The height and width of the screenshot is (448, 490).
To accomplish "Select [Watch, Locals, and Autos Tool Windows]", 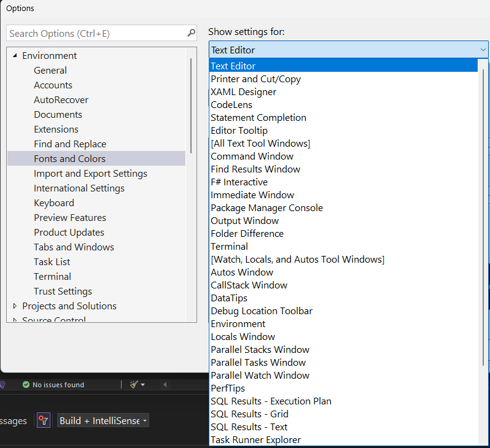I will (343, 260).
